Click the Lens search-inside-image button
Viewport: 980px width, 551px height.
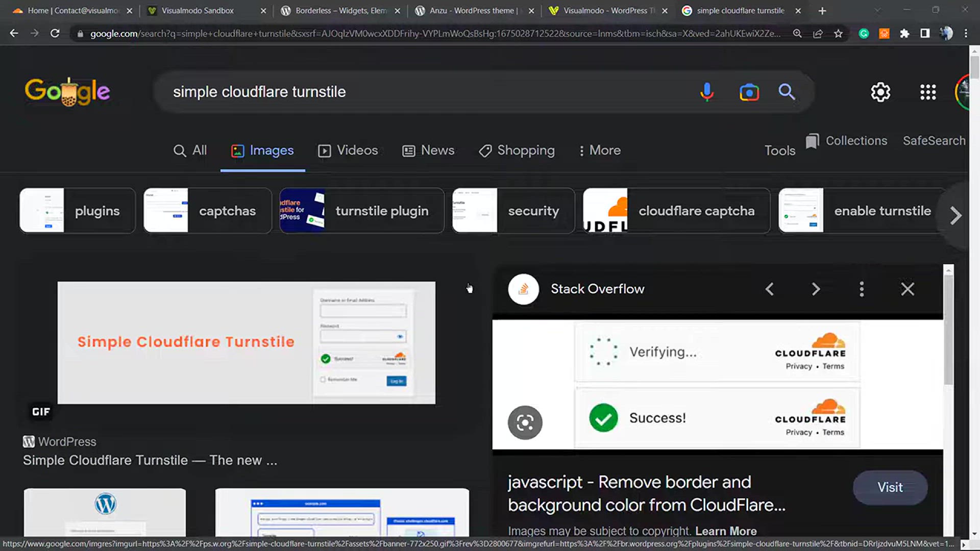[525, 422]
